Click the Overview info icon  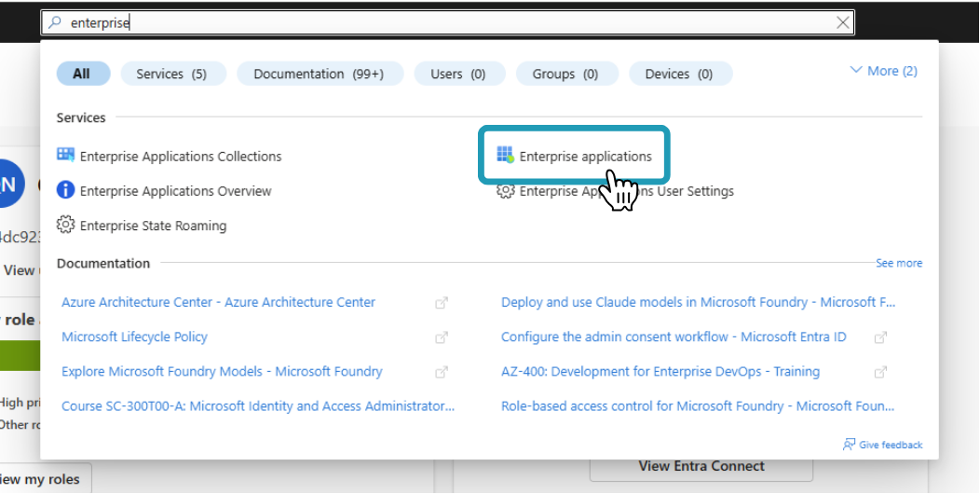65,190
